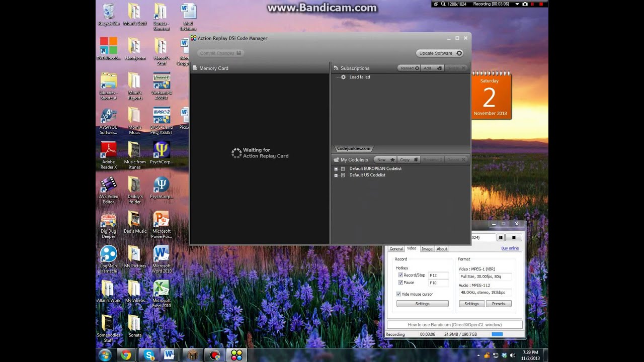The height and width of the screenshot is (362, 644).
Task: Open Mom's Reports folder icon
Action: [135, 86]
